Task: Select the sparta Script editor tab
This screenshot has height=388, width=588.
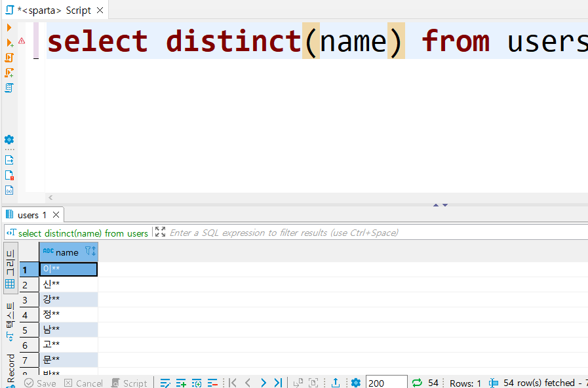Action: click(x=54, y=10)
